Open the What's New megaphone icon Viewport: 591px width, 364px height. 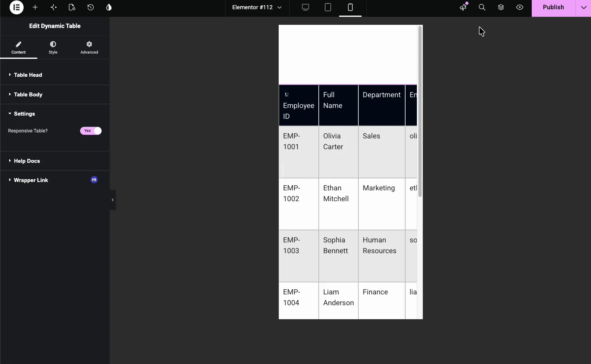[x=463, y=7]
